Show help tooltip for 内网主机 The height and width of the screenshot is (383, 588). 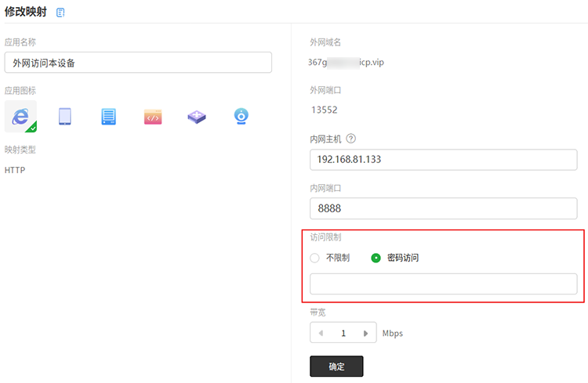pyautogui.click(x=350, y=139)
